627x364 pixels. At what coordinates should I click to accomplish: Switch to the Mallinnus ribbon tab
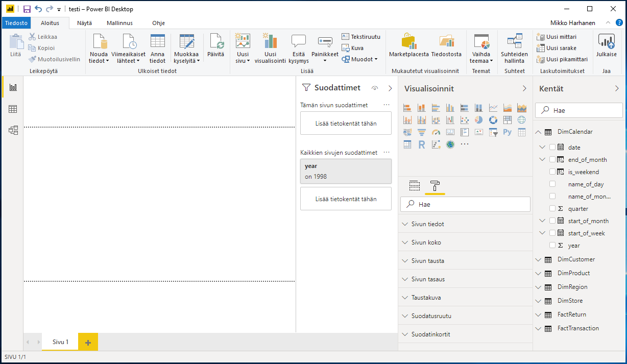(119, 22)
